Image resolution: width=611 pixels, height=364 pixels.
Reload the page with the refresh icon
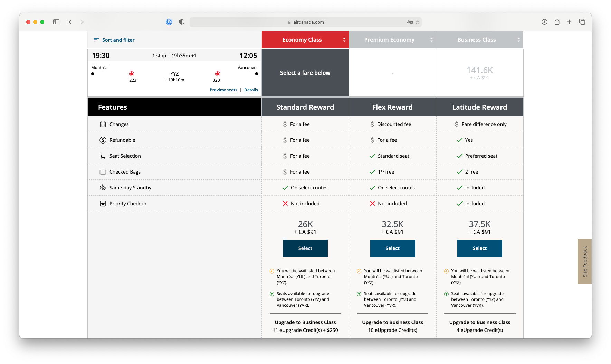[418, 22]
